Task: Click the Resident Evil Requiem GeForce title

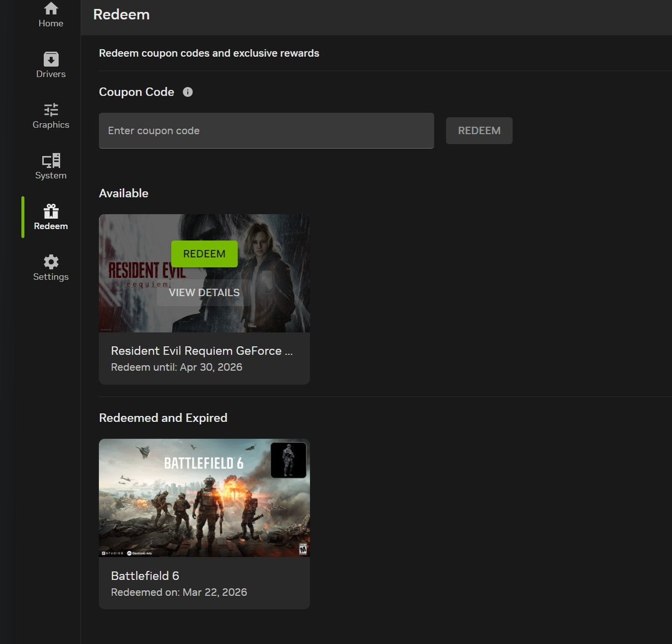Action: (202, 351)
